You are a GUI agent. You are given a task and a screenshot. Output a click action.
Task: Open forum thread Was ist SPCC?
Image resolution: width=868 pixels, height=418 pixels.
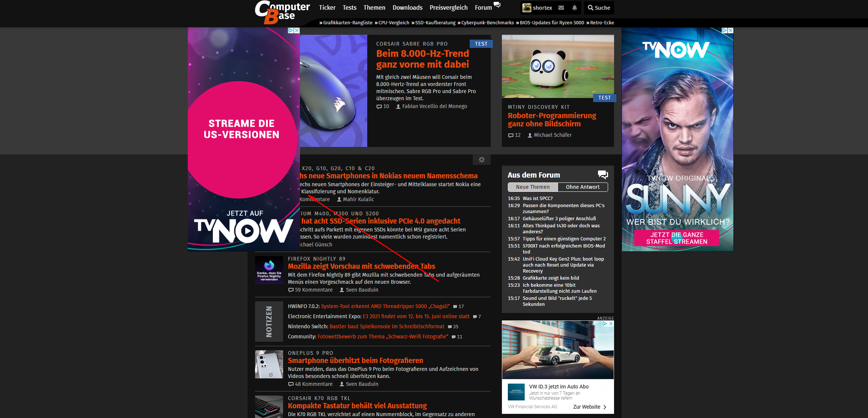[537, 199]
